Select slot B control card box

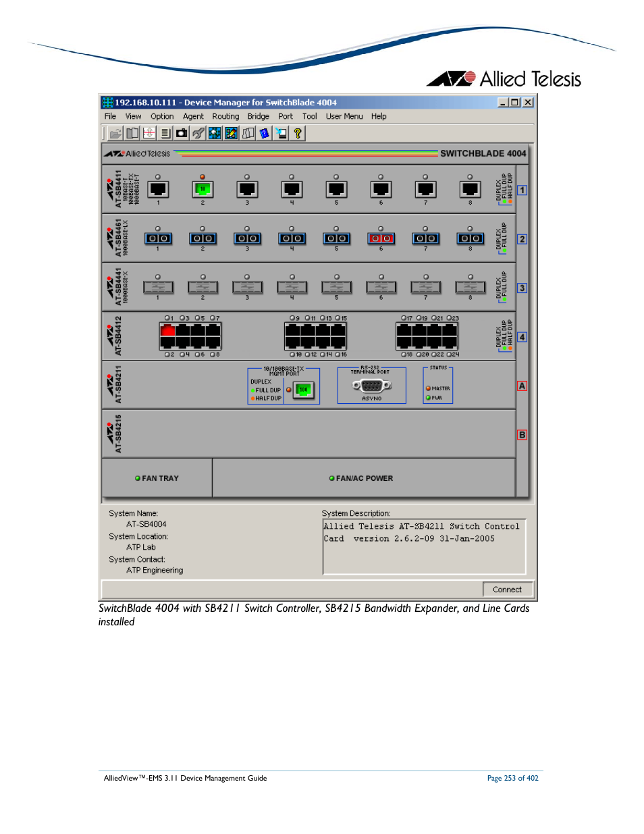[x=522, y=435]
